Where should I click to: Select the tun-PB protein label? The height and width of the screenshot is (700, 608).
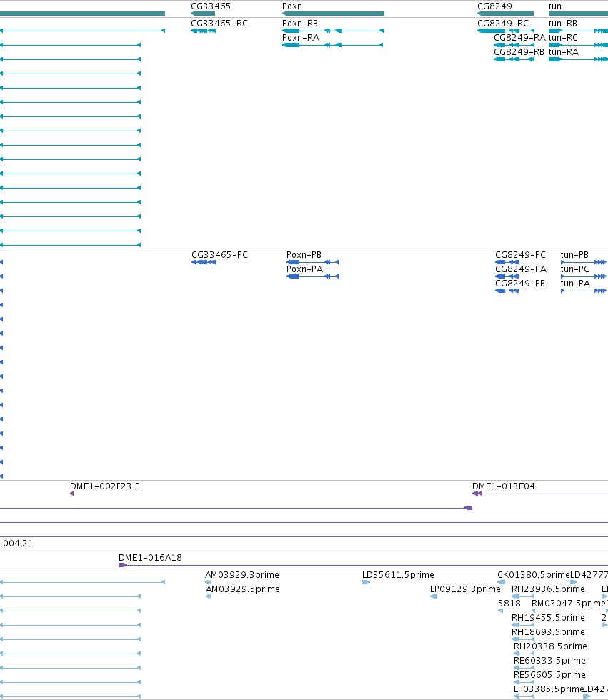pyautogui.click(x=574, y=254)
